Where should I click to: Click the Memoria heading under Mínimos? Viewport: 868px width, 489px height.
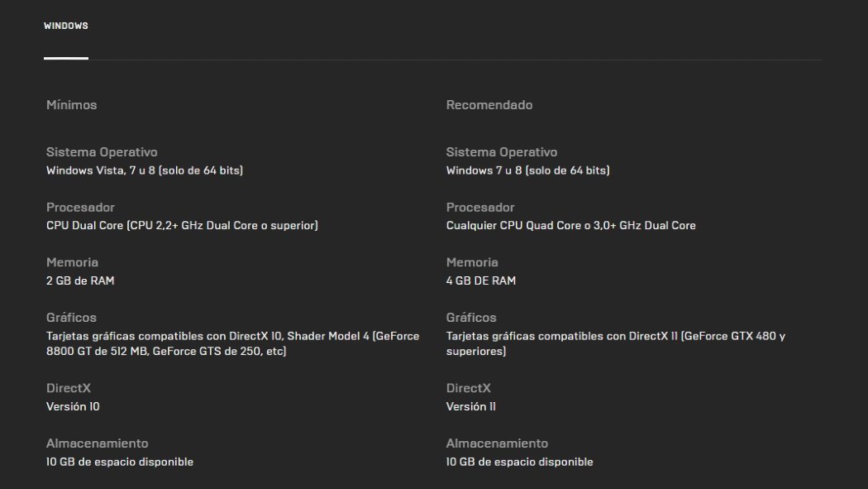point(72,262)
